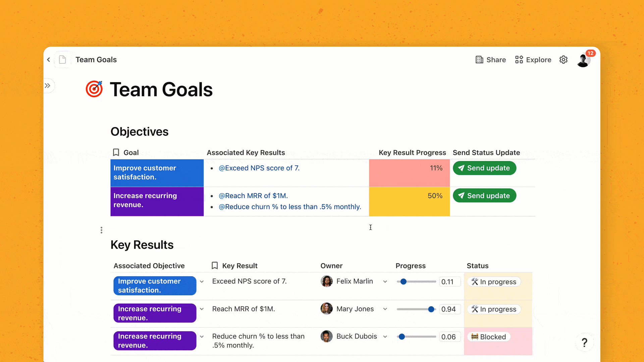
Task: Click the target/bullseye icon in header
Action: click(x=94, y=89)
